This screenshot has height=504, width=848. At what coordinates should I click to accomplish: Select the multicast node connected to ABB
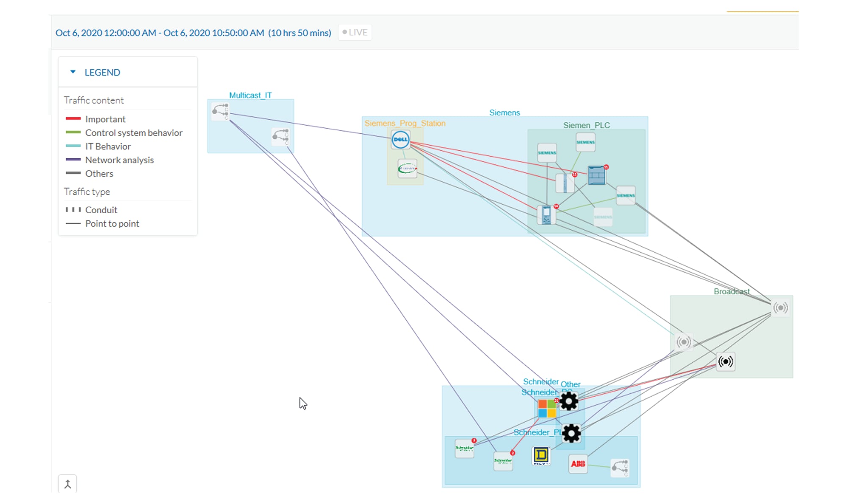[620, 468]
